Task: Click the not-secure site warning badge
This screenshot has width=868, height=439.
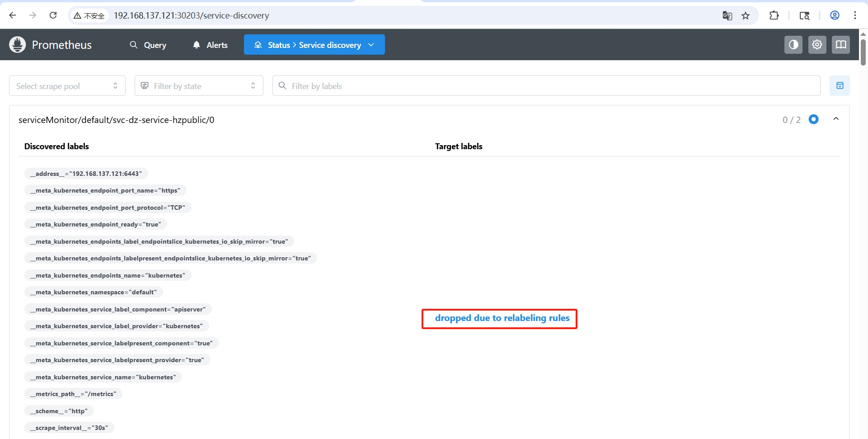Action: (x=89, y=16)
